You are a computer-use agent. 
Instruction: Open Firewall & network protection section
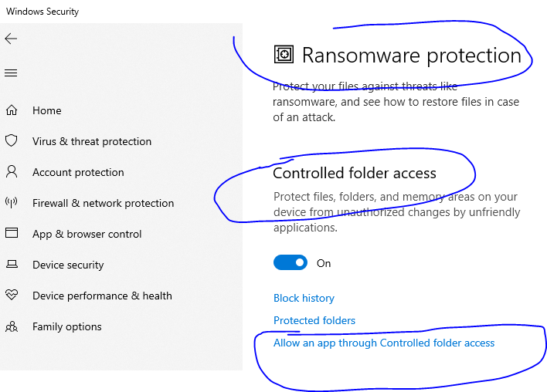coord(103,203)
